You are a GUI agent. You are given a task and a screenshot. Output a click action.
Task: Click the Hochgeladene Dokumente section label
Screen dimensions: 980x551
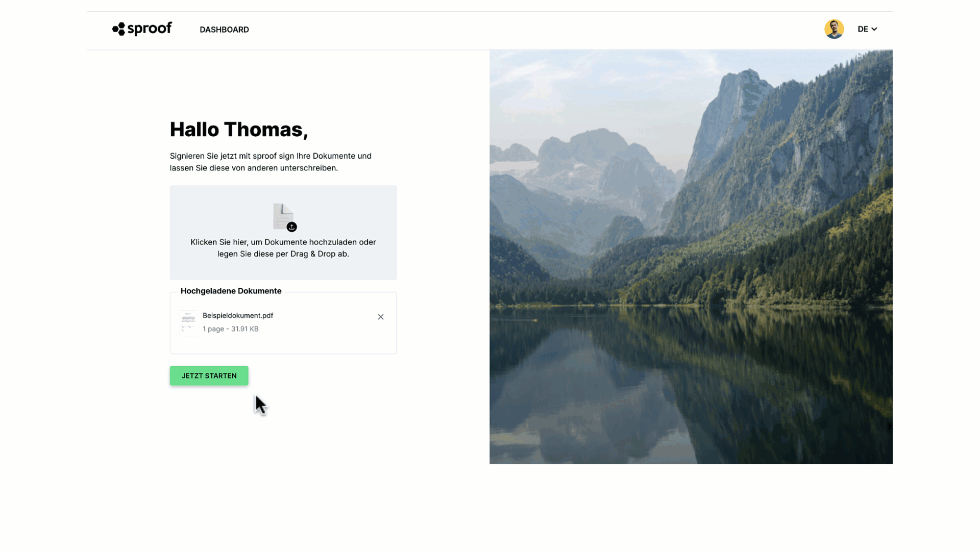pos(231,291)
